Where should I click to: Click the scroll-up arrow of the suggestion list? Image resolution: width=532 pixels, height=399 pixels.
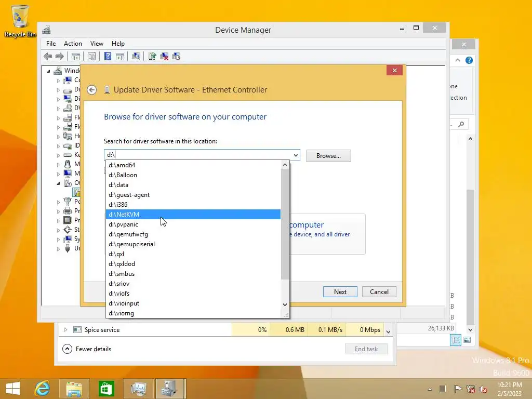(x=285, y=165)
